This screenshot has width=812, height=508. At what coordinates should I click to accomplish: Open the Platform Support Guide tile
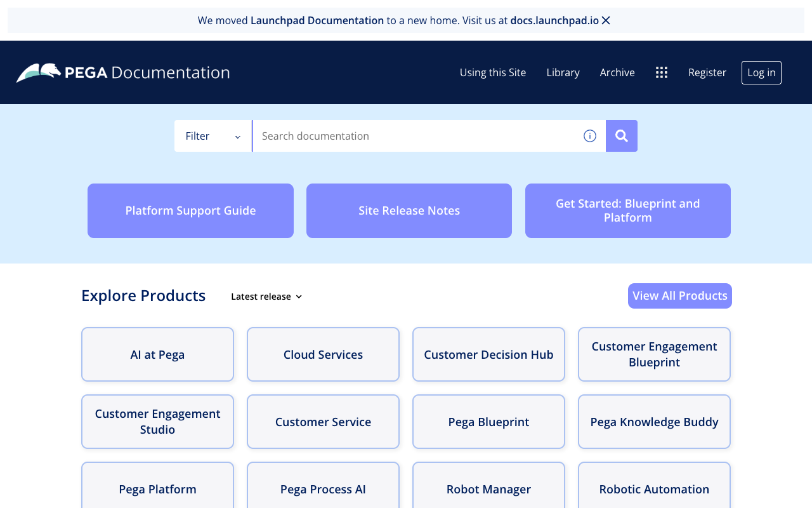190,211
